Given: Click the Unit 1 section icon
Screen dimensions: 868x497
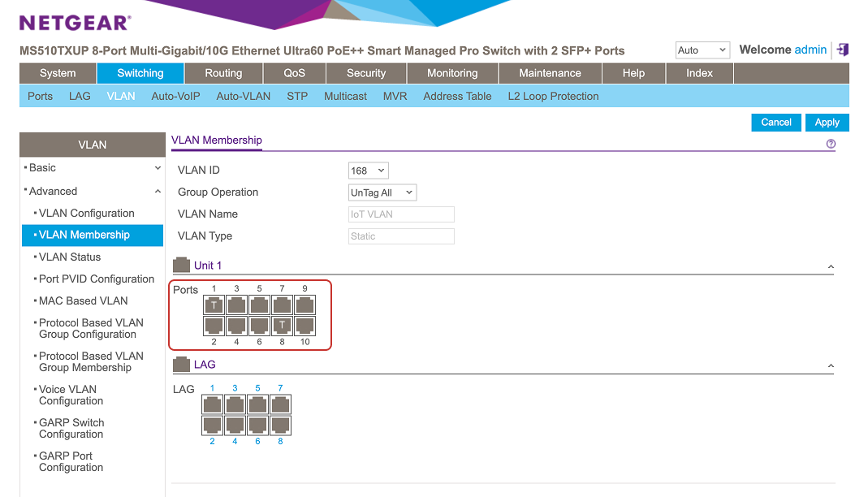Looking at the screenshot, I should point(182,265).
